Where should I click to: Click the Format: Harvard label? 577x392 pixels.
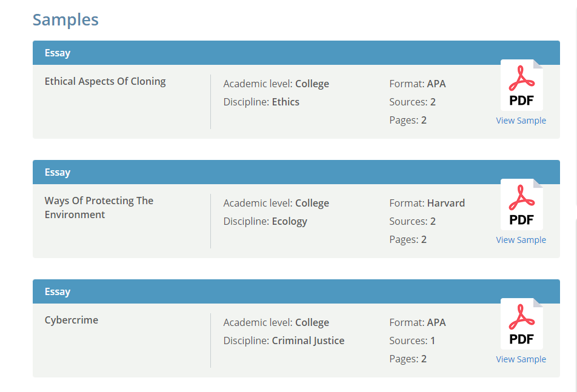pos(427,203)
